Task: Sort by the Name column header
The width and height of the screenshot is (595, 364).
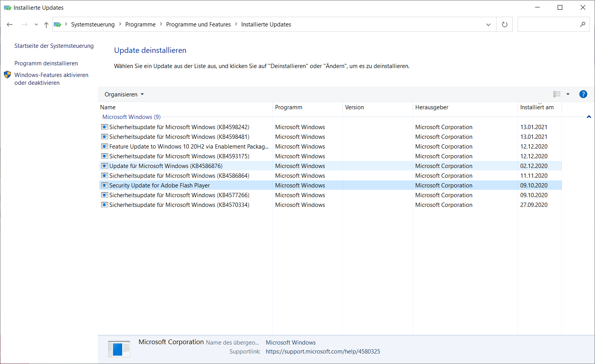Action: point(186,107)
